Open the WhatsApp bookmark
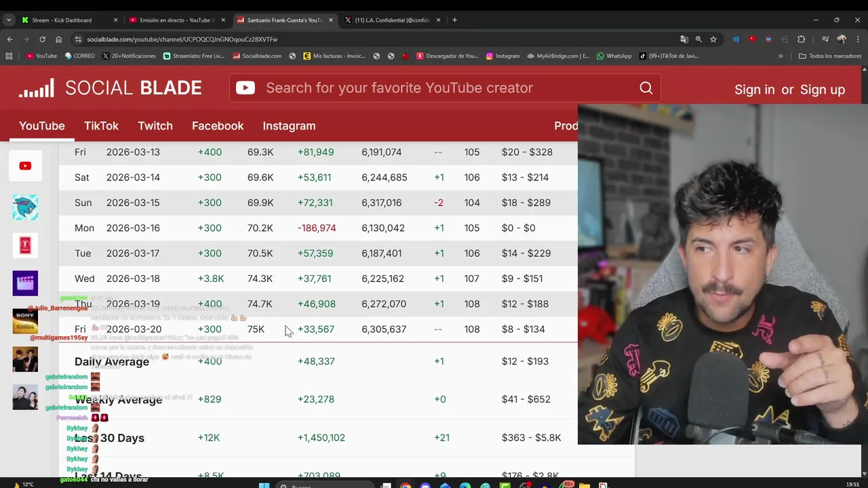868x488 pixels. (614, 56)
